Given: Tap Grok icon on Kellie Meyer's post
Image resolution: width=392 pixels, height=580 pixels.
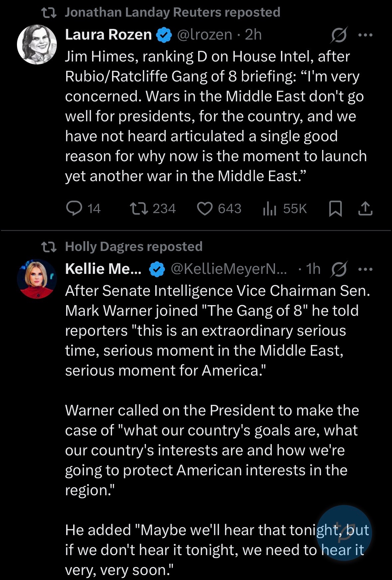Looking at the screenshot, I should (x=339, y=269).
